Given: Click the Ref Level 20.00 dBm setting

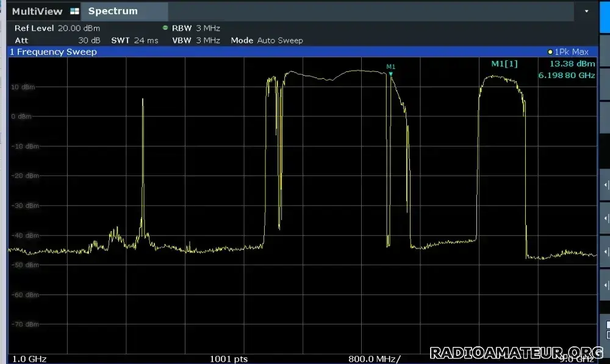Looking at the screenshot, I should click(57, 28).
